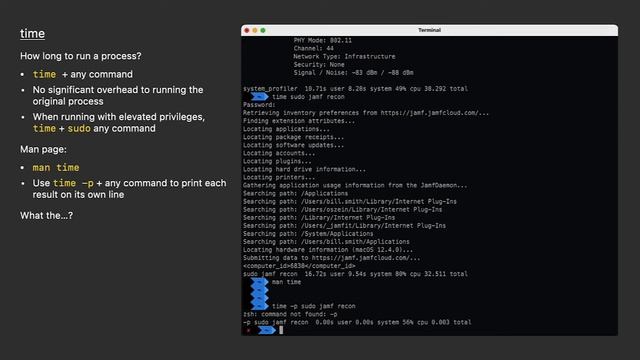Screen dimensions: 640x360
Task: Click the last prompt arrow beside the cursor
Action: point(267,330)
